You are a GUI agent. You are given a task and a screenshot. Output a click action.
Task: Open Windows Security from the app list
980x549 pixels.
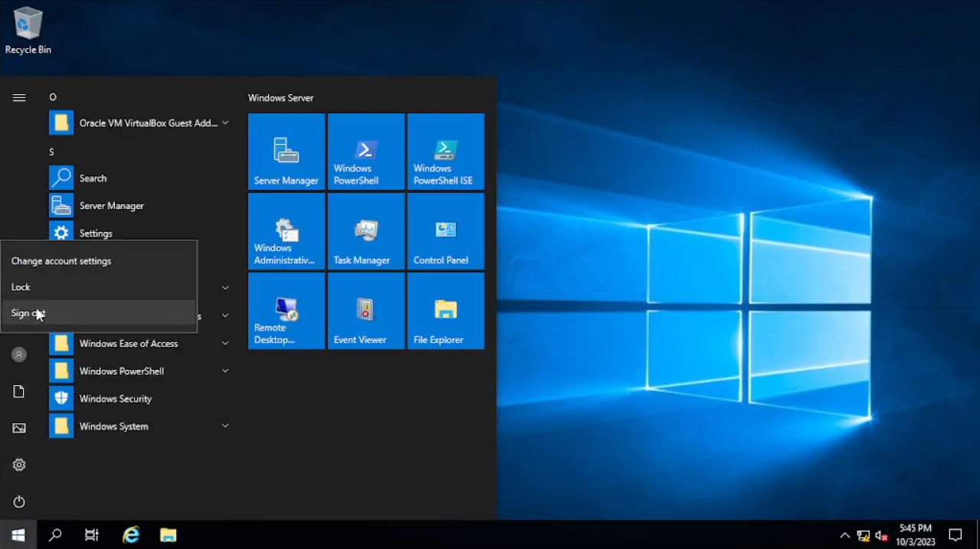pyautogui.click(x=115, y=399)
